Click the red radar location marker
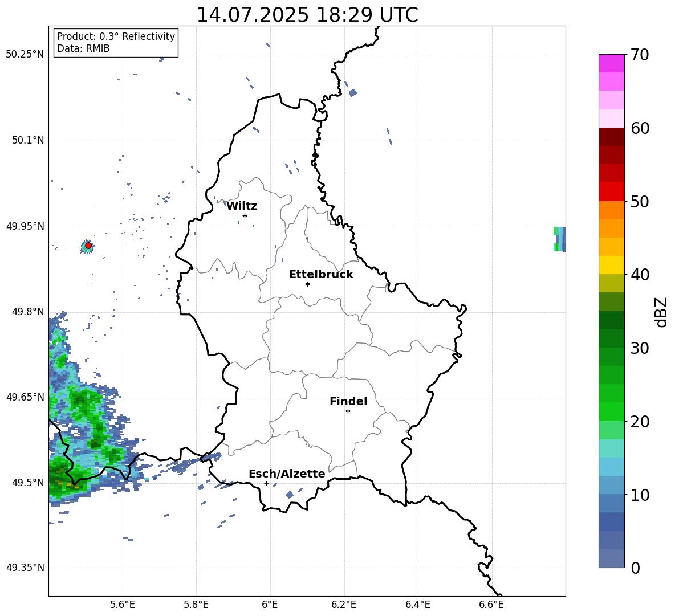675x616 pixels. pyautogui.click(x=88, y=246)
